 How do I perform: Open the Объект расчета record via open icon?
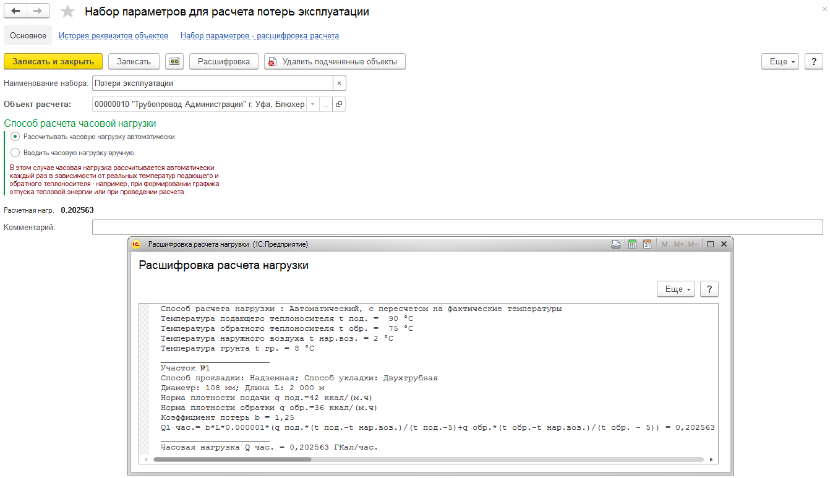pos(339,104)
